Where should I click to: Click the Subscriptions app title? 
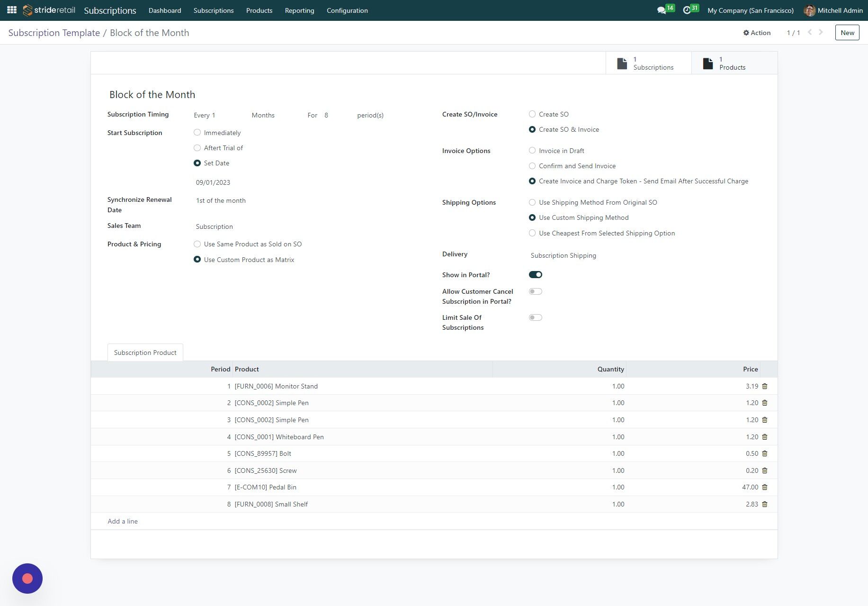tap(110, 10)
